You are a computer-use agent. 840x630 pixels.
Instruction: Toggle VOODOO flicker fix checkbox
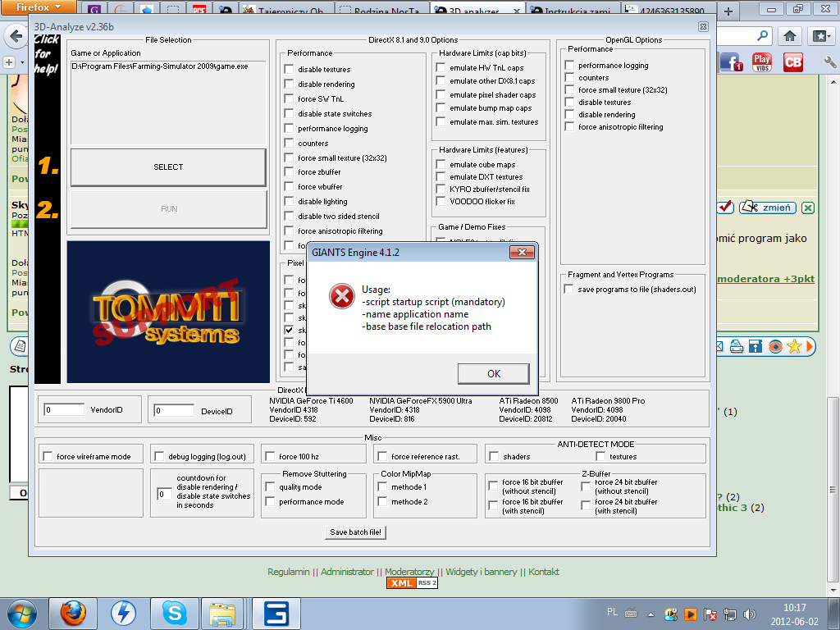click(441, 201)
